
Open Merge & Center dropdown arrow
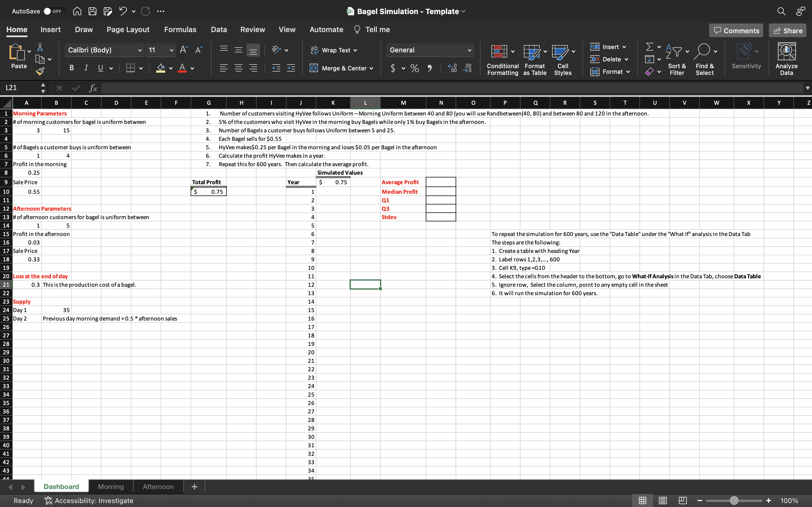pyautogui.click(x=371, y=68)
